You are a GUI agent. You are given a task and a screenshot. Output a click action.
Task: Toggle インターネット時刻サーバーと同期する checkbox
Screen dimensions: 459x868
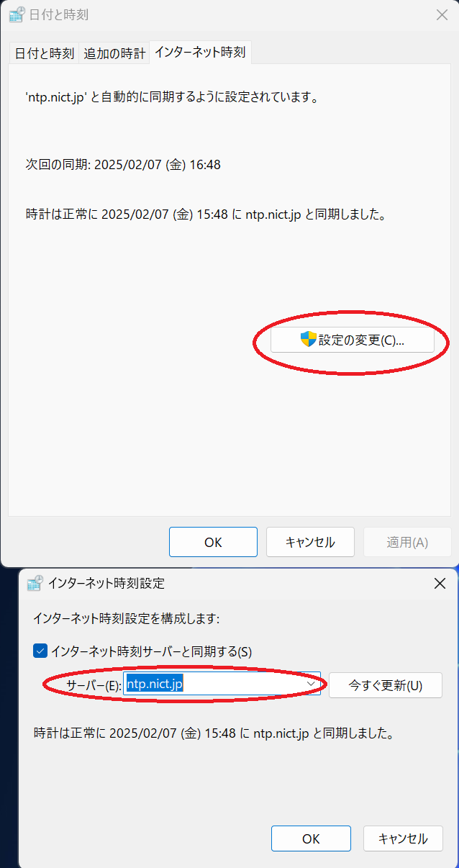(x=40, y=651)
